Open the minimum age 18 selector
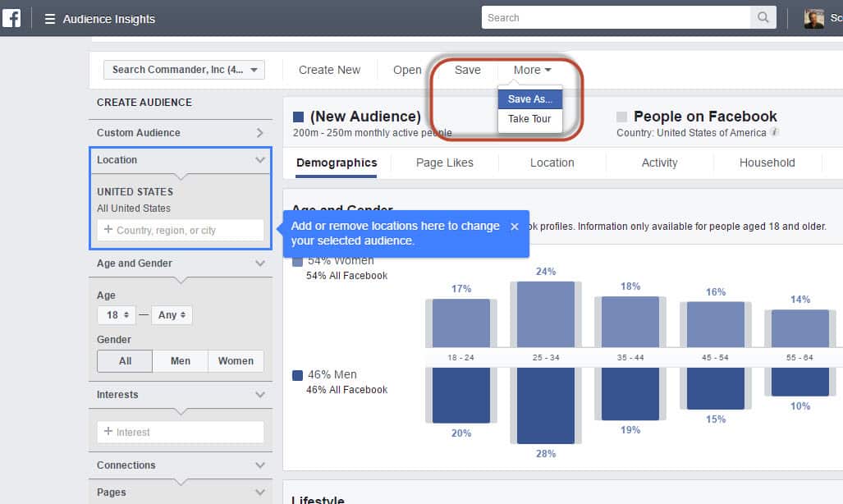 point(116,315)
